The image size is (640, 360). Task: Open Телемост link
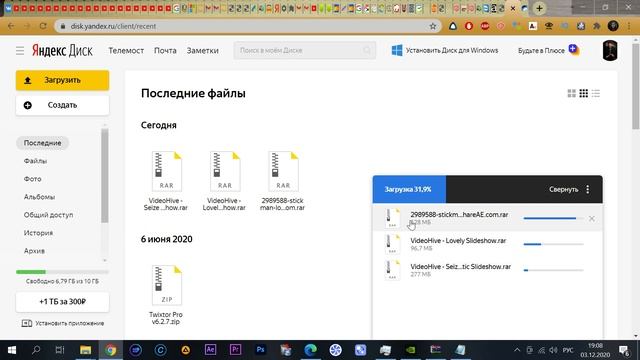tap(126, 51)
